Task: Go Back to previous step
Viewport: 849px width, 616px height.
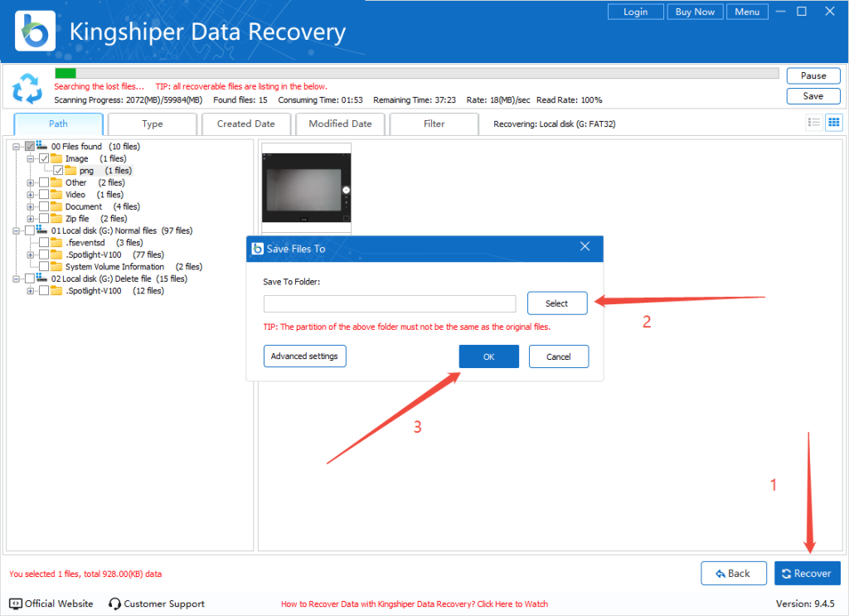Action: point(734,573)
